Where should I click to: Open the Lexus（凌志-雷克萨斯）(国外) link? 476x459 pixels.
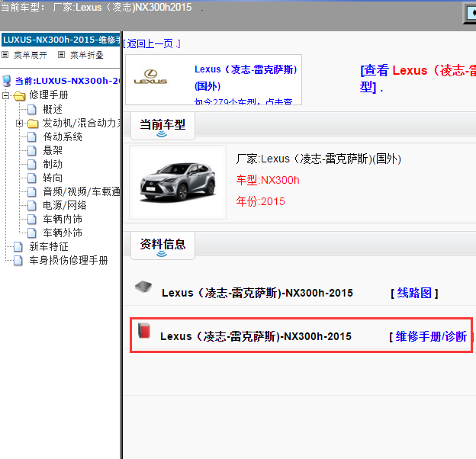pyautogui.click(x=246, y=78)
